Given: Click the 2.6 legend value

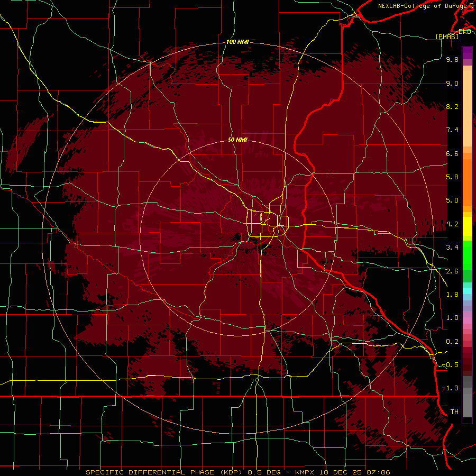Looking at the screenshot, I should click(452, 271).
